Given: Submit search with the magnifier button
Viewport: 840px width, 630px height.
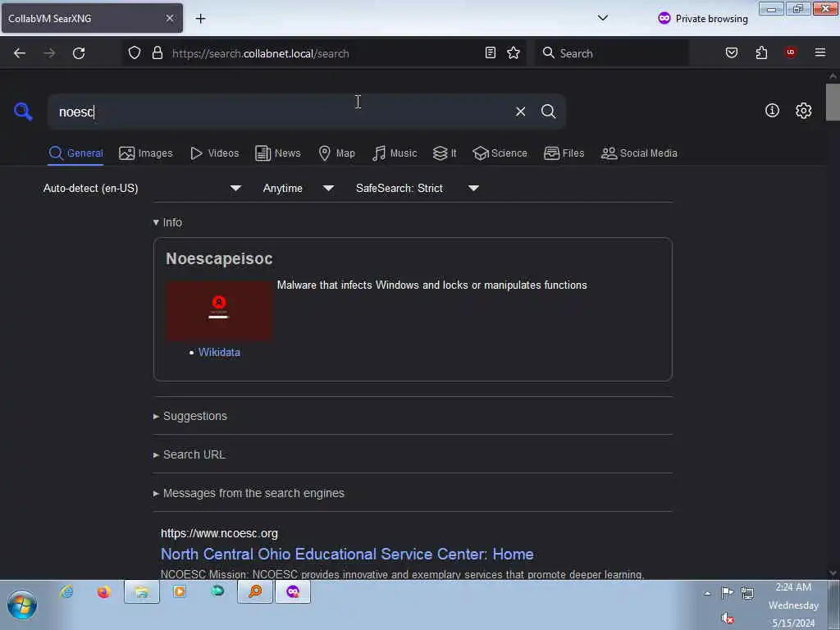Looking at the screenshot, I should tap(548, 112).
